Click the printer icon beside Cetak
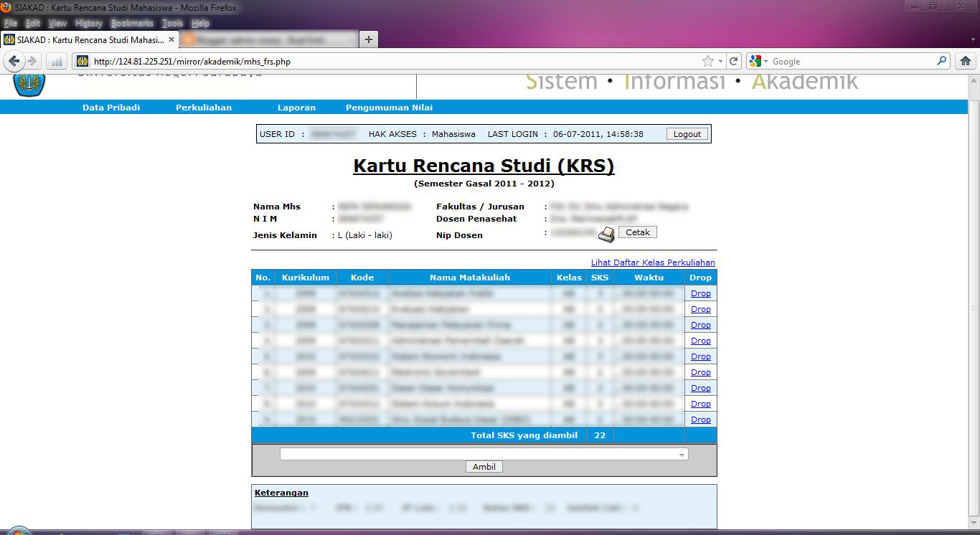Image resolution: width=980 pixels, height=535 pixels. click(606, 234)
